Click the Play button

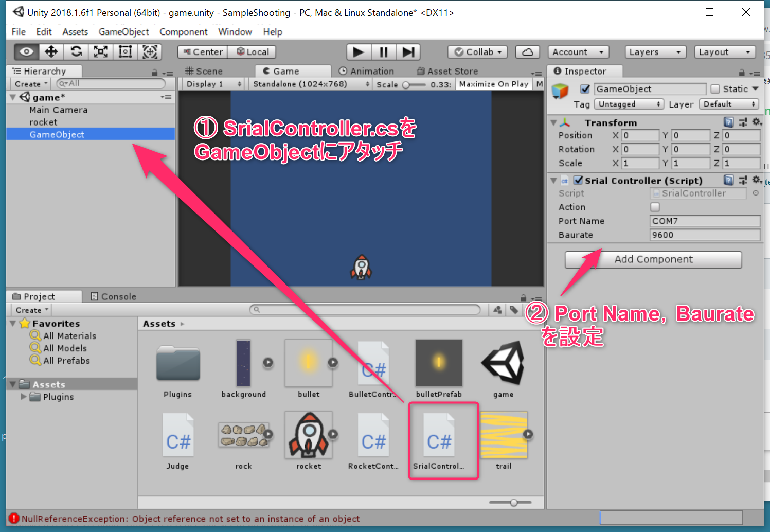359,52
